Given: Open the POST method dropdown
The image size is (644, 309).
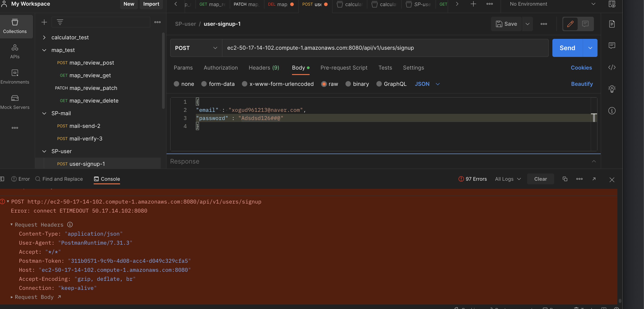Looking at the screenshot, I should click(196, 48).
